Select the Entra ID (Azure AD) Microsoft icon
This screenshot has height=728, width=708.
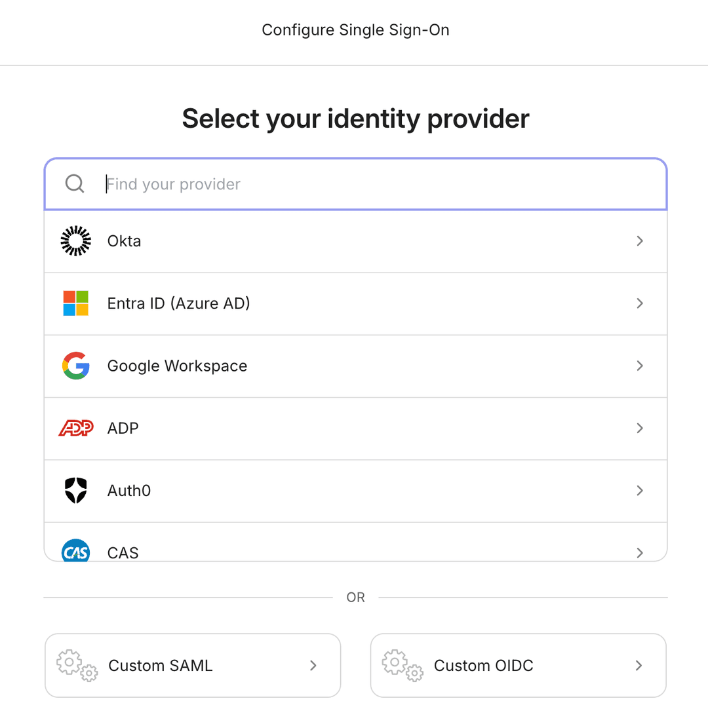coord(75,303)
